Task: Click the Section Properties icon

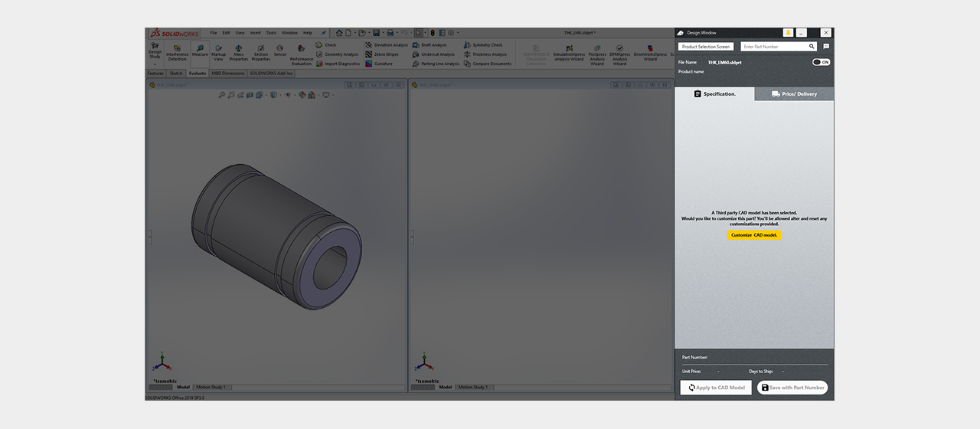Action: [x=261, y=52]
